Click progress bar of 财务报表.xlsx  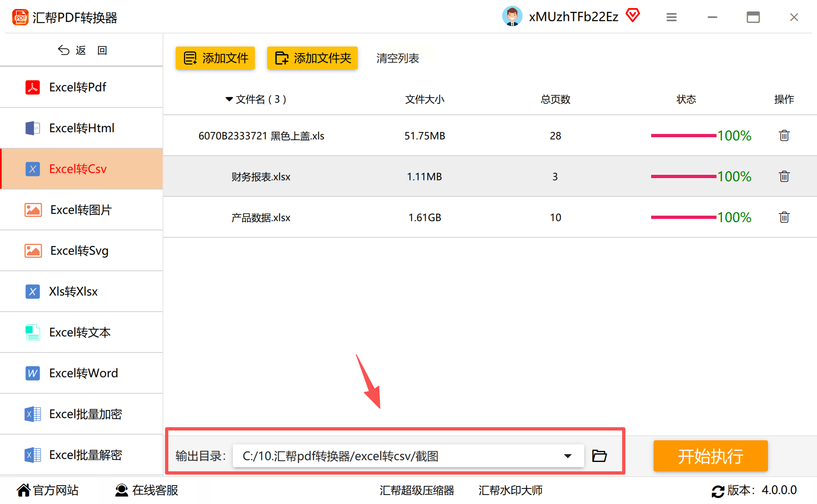[x=683, y=176]
